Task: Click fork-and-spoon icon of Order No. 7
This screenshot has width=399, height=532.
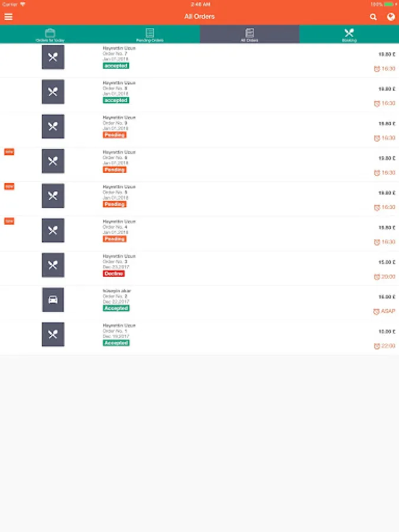Action: coord(53,57)
